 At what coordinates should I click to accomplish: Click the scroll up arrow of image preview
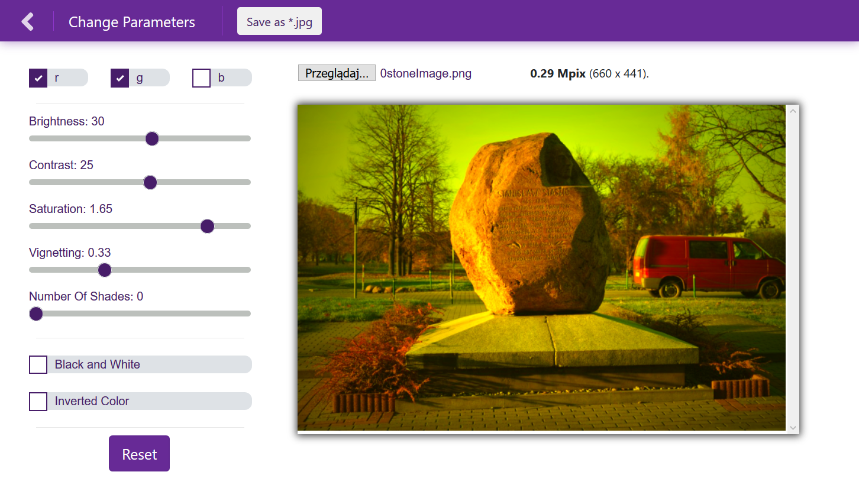coord(793,111)
